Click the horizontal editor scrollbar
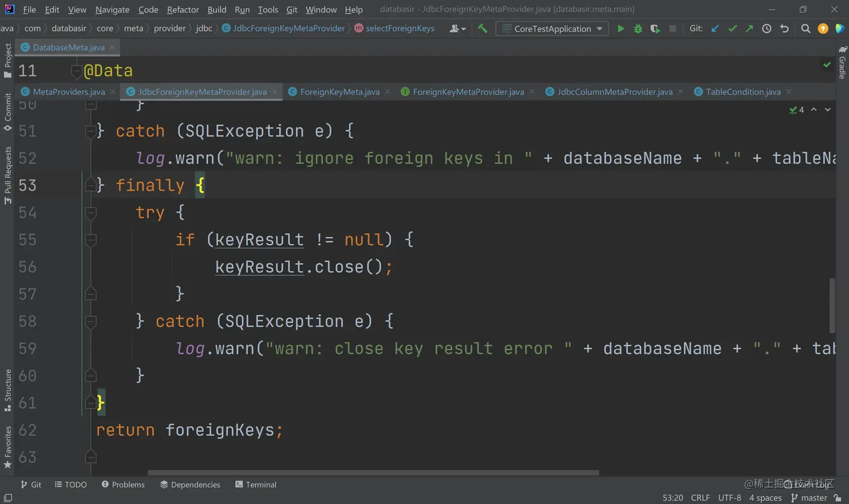 click(373, 473)
